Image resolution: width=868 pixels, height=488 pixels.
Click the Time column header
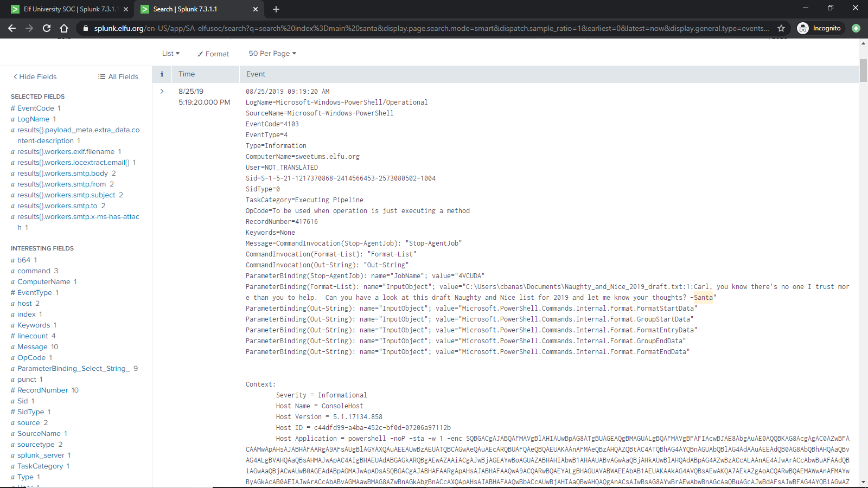click(x=187, y=74)
